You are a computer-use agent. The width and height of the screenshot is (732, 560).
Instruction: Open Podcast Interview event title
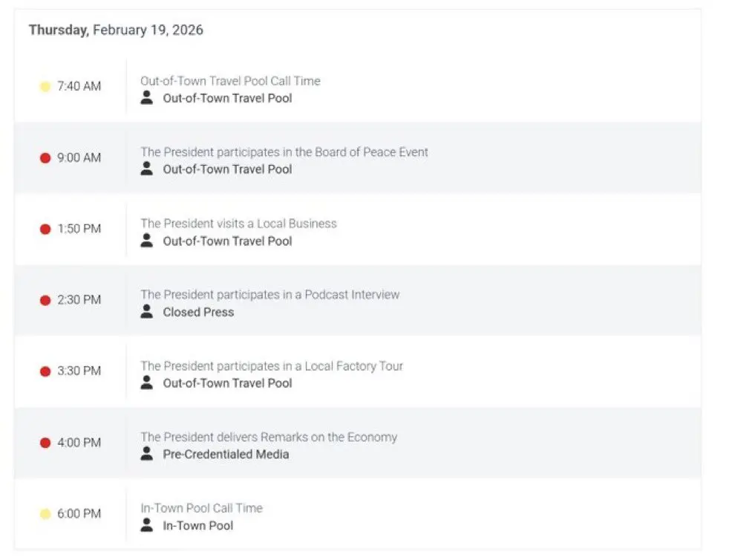pos(269,295)
